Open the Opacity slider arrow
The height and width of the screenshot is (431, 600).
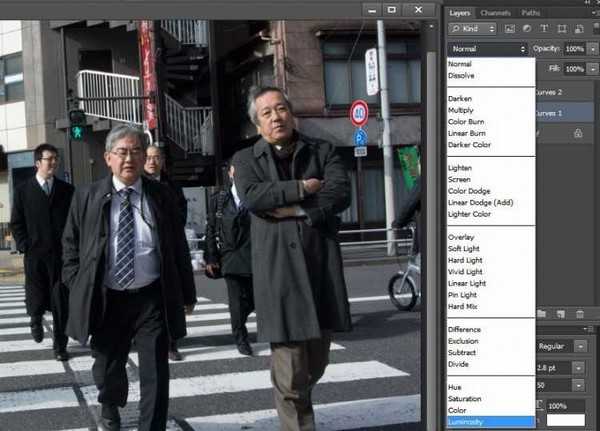593,49
